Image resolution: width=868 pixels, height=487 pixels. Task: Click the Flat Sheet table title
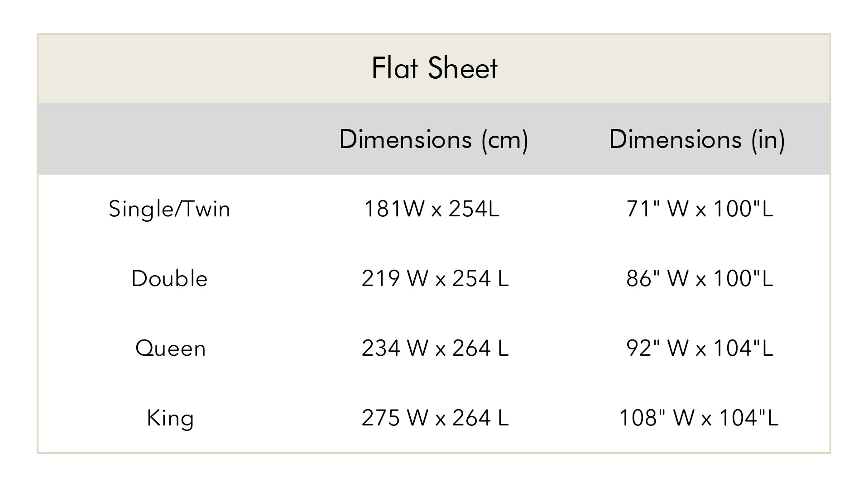pos(434,68)
